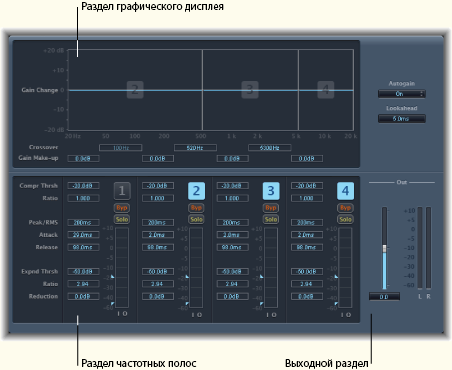
Task: Toggle the band 3 numbered button
Action: pyautogui.click(x=271, y=191)
